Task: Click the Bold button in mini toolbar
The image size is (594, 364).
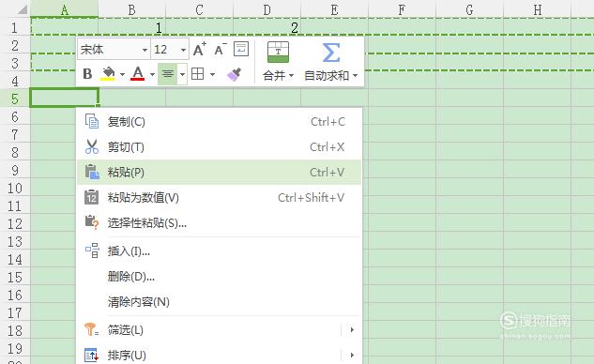Action: pyautogui.click(x=87, y=73)
